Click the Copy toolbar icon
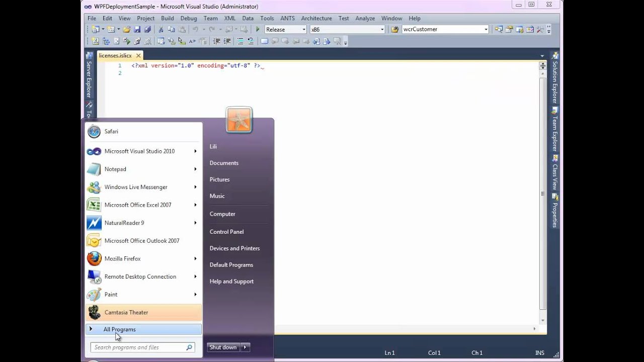The height and width of the screenshot is (362, 644). pos(172,29)
